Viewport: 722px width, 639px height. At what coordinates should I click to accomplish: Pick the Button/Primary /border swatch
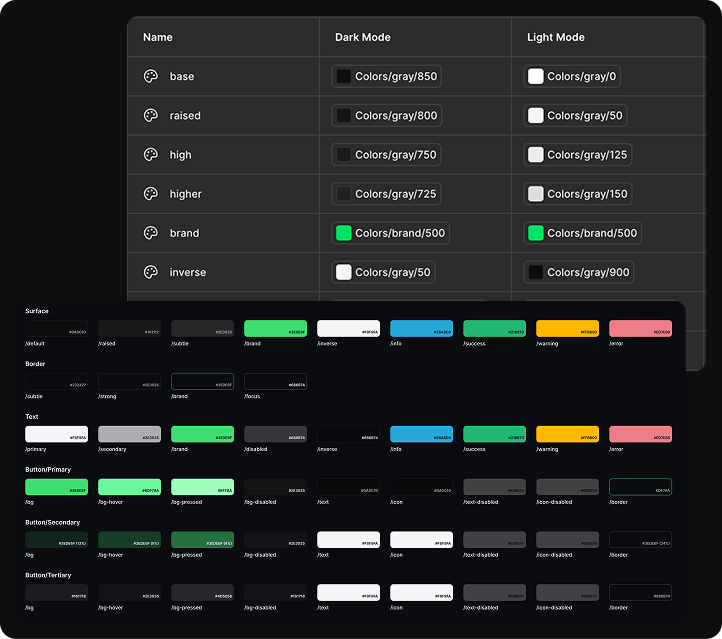[640, 488]
